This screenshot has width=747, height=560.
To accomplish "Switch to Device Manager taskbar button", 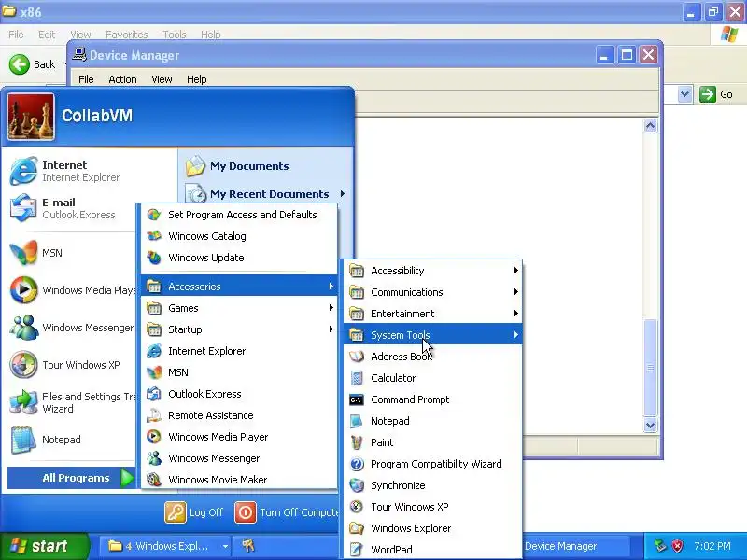I will (576, 546).
